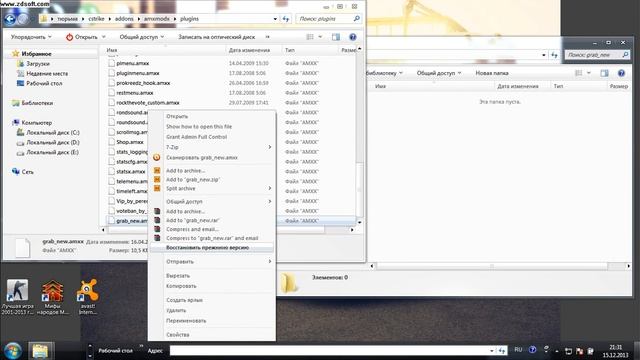The width and height of the screenshot is (640, 360).
Task: Click Записать на оптический диск button
Action: [x=216, y=37]
